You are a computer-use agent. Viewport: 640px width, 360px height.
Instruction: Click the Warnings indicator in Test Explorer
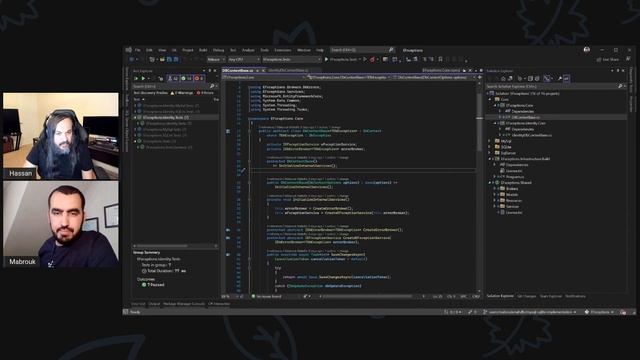tap(182, 93)
